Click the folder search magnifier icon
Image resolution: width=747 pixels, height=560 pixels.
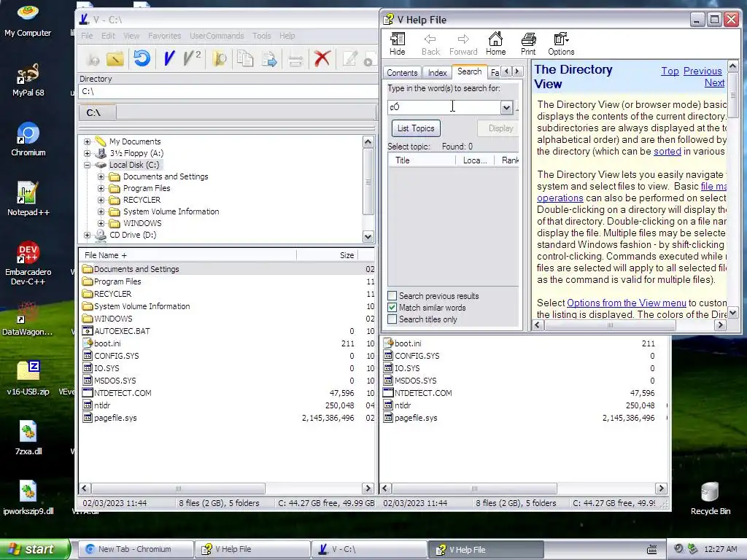point(220,58)
